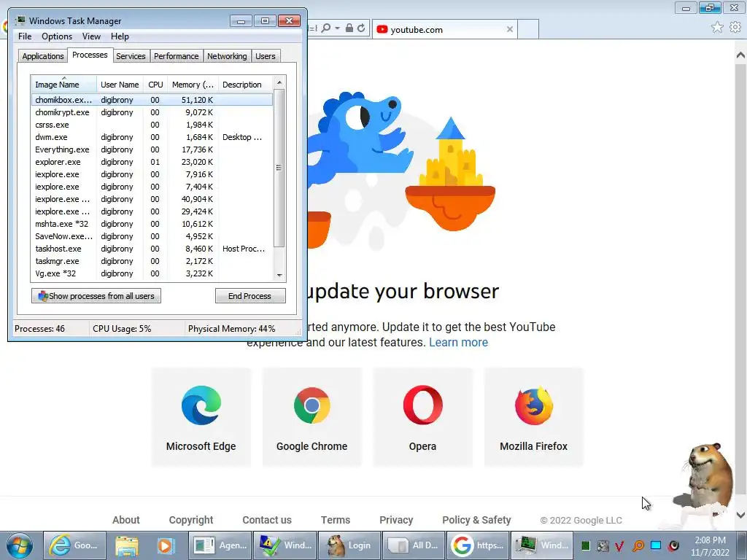Click the browser page scroll up arrow
Screen dimensions: 747x560
pyautogui.click(x=740, y=55)
